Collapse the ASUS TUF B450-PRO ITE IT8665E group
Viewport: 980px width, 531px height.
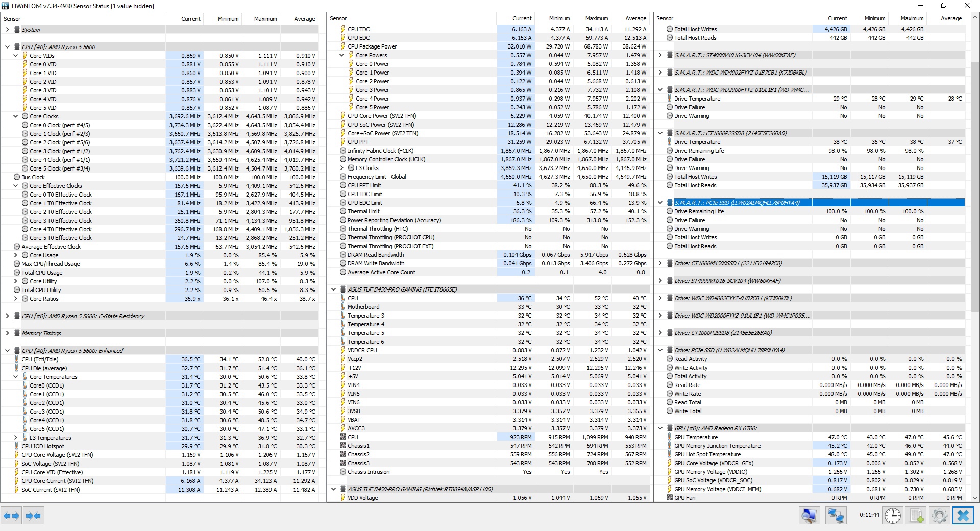(x=333, y=289)
